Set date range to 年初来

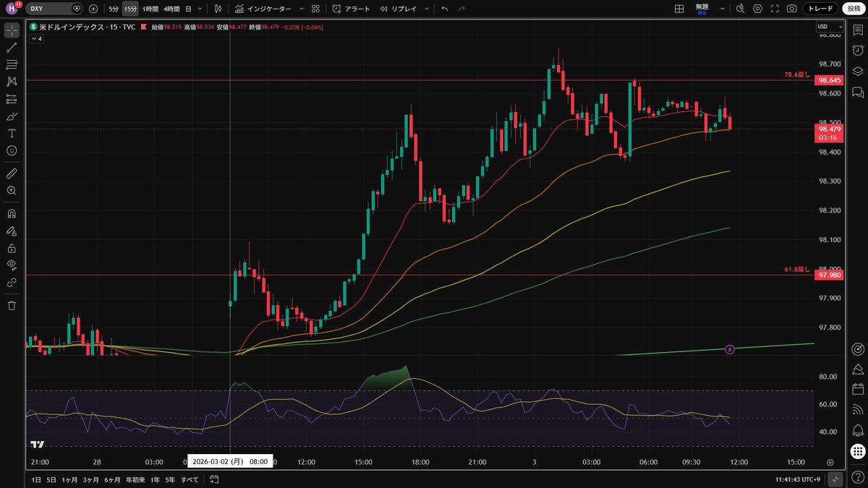[x=135, y=479]
